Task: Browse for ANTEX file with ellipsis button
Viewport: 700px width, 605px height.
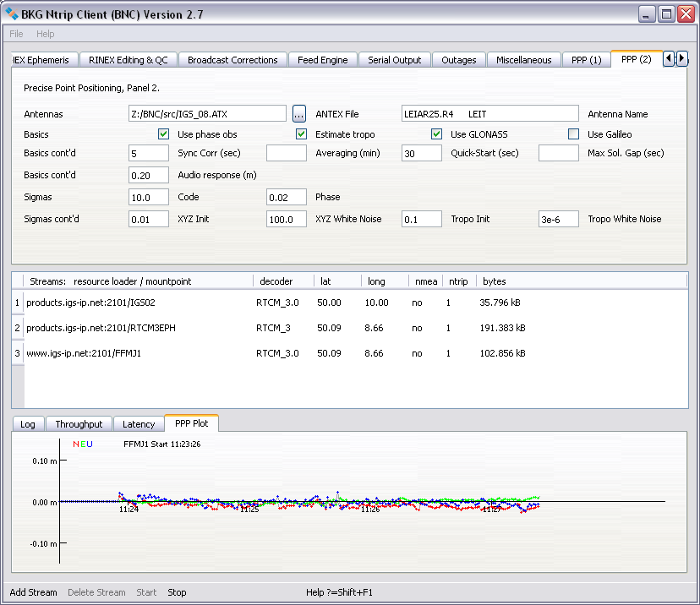Action: pyautogui.click(x=299, y=113)
